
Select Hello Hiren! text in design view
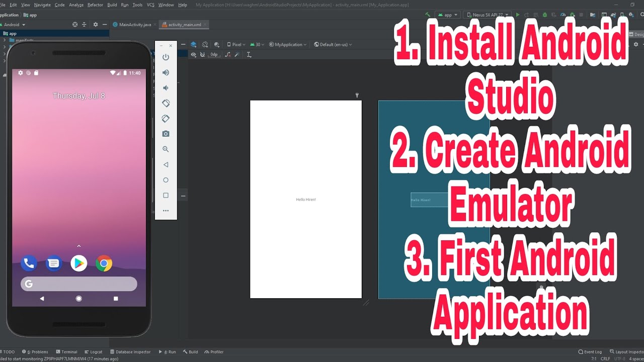click(306, 200)
